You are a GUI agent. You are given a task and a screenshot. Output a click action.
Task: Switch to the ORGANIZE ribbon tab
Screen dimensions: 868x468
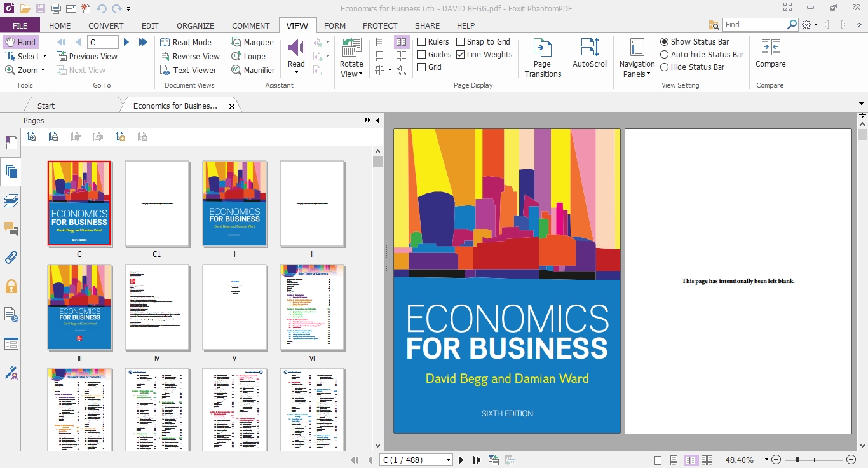196,25
